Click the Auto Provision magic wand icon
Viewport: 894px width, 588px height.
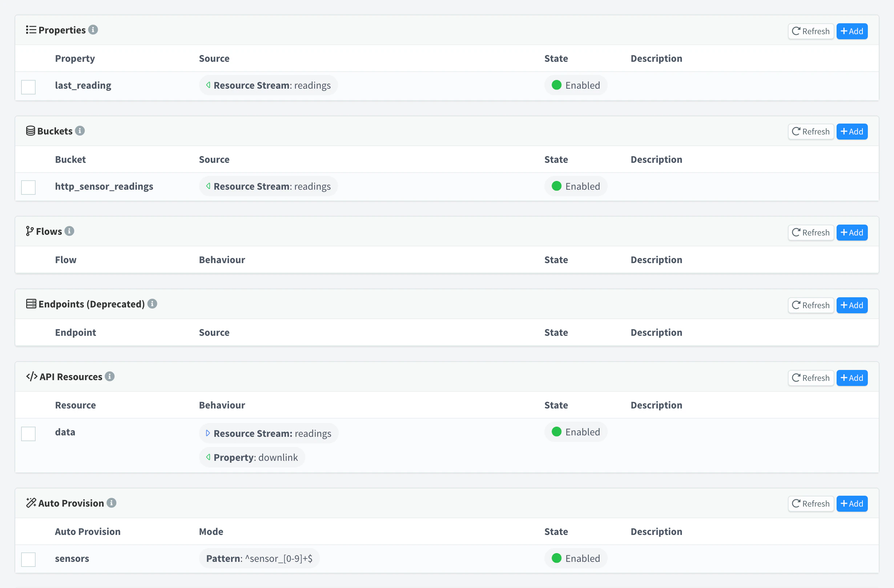click(x=31, y=503)
